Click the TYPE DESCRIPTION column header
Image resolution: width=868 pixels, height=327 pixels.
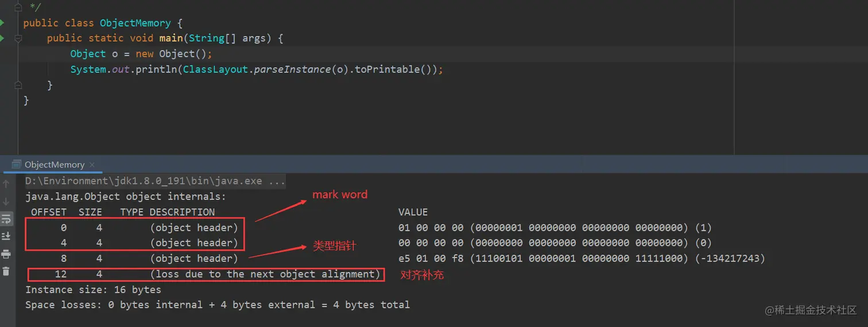[x=168, y=212]
